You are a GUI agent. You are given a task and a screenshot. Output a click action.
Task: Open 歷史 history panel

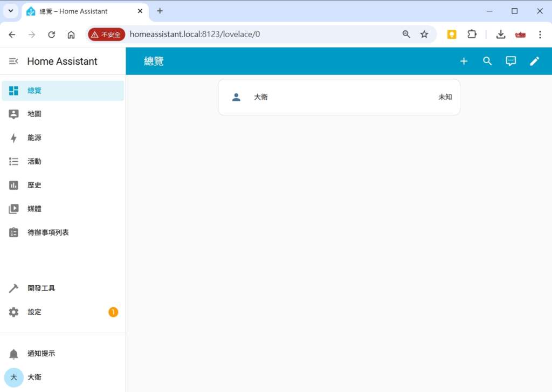click(34, 185)
